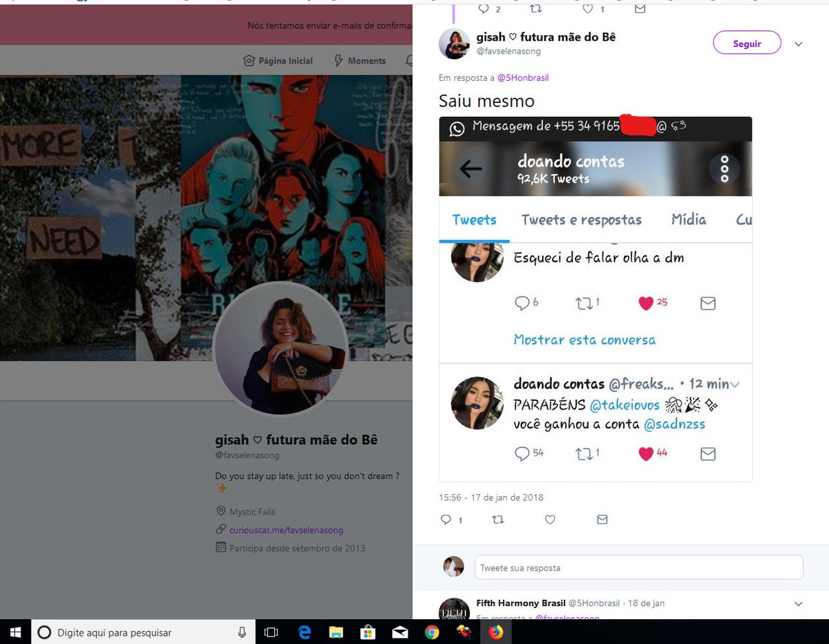
Task: Click the Tweete sua resposta reply field
Action: 638,567
